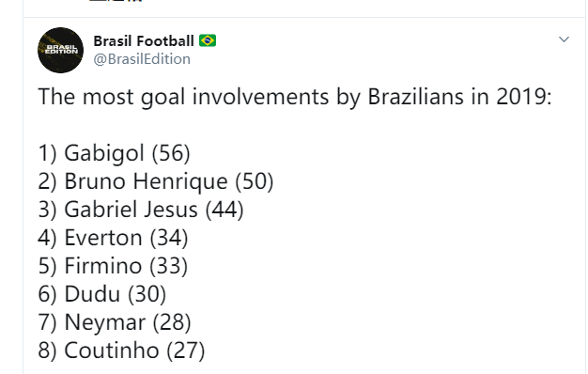The image size is (588, 374).
Task: Select the Gabriel Jesus (44) line
Action: [x=141, y=210]
